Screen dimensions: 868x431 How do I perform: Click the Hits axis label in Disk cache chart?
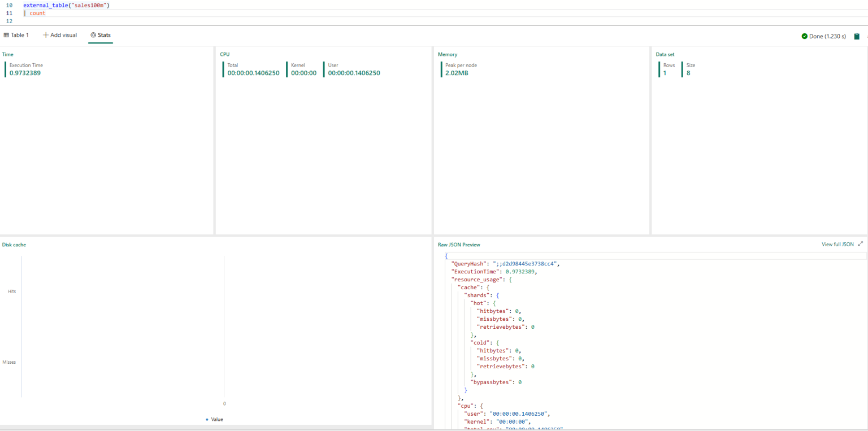click(12, 291)
